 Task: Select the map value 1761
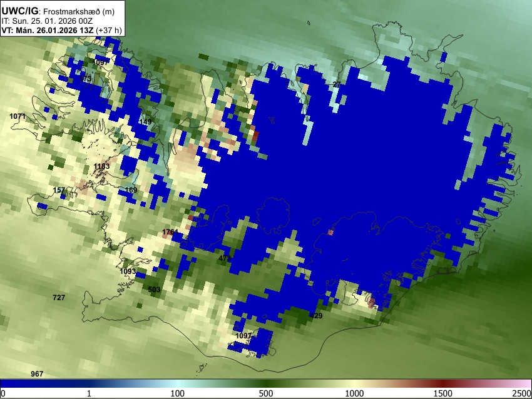click(170, 232)
